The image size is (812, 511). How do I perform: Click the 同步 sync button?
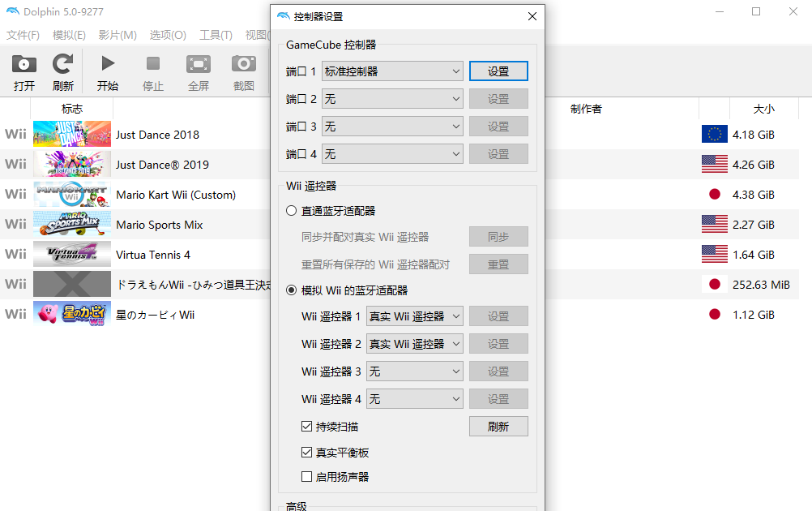click(x=498, y=237)
